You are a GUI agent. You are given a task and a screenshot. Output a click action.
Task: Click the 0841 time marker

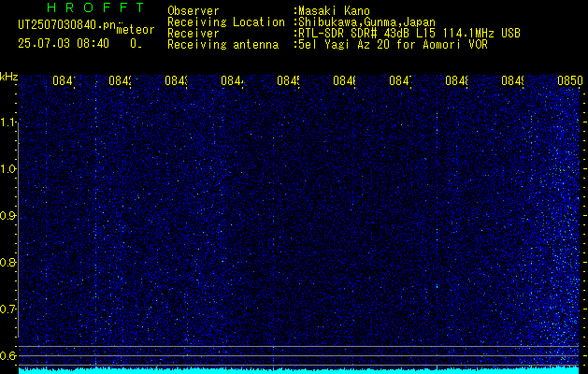(x=64, y=80)
